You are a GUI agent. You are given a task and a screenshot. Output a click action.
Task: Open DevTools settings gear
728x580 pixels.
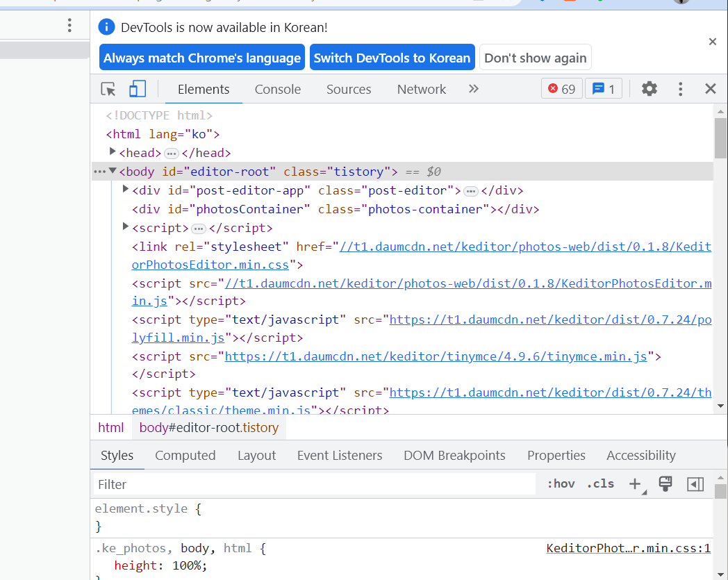[x=649, y=89]
